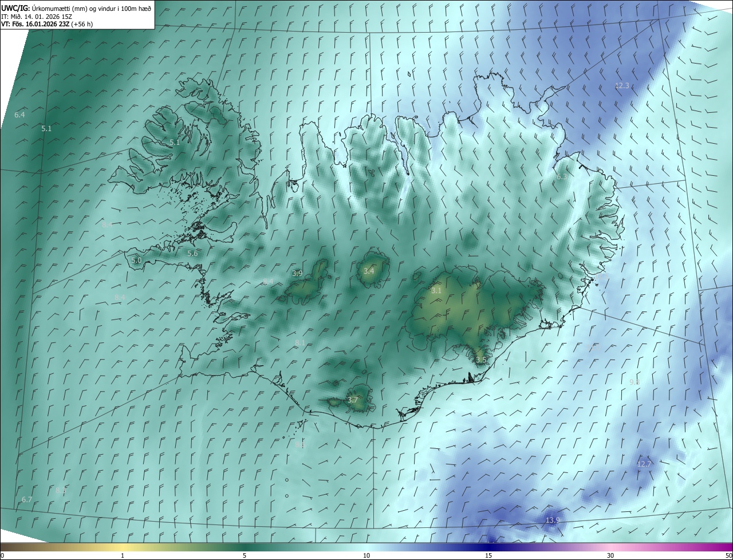
Task: Click the valid time line 'VT: Fös. 16.01.2026 23Z (+56 h)'
Action: pyautogui.click(x=47, y=24)
